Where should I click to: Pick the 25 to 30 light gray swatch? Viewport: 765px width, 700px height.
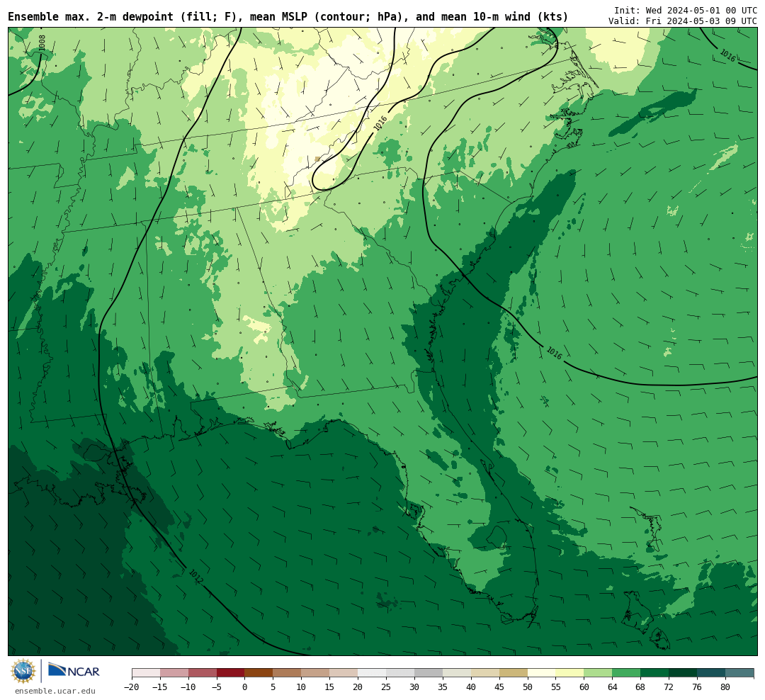click(400, 673)
